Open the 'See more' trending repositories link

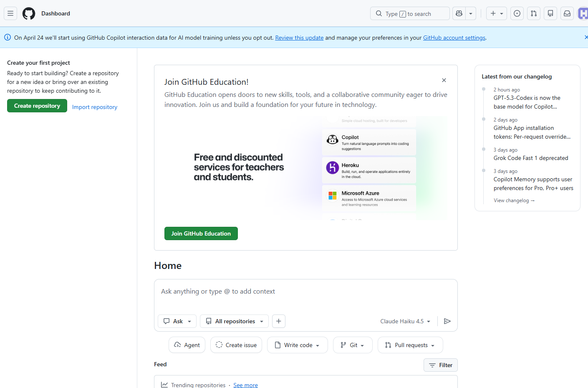(245, 385)
